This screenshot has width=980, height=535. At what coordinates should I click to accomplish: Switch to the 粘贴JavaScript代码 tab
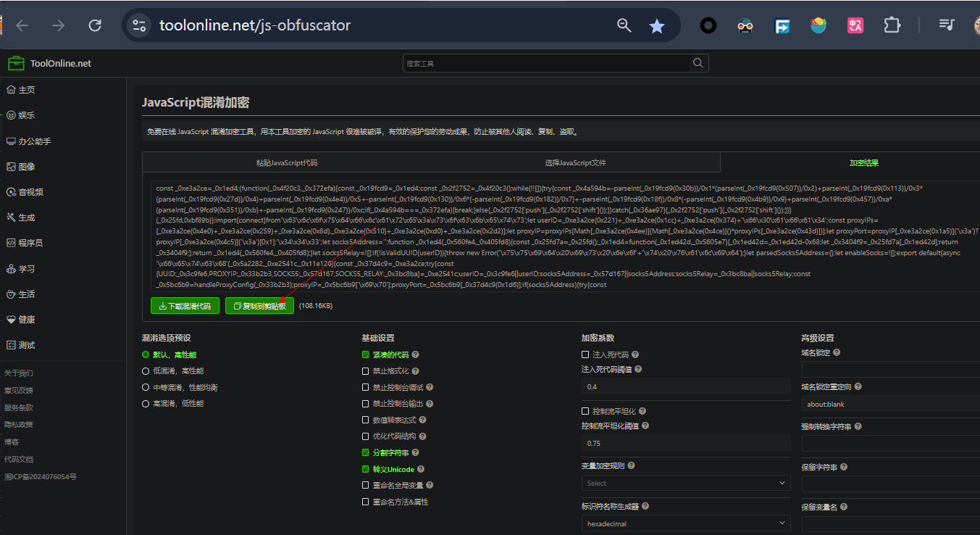[287, 162]
